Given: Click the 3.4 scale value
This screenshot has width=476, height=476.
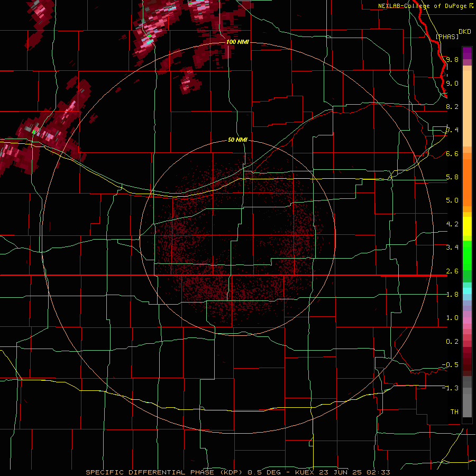Looking at the screenshot, I should pos(452,248).
